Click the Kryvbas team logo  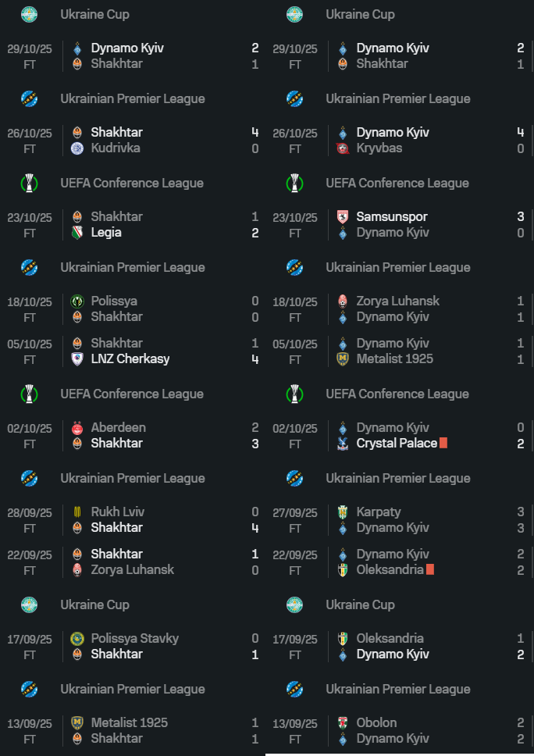click(x=342, y=148)
